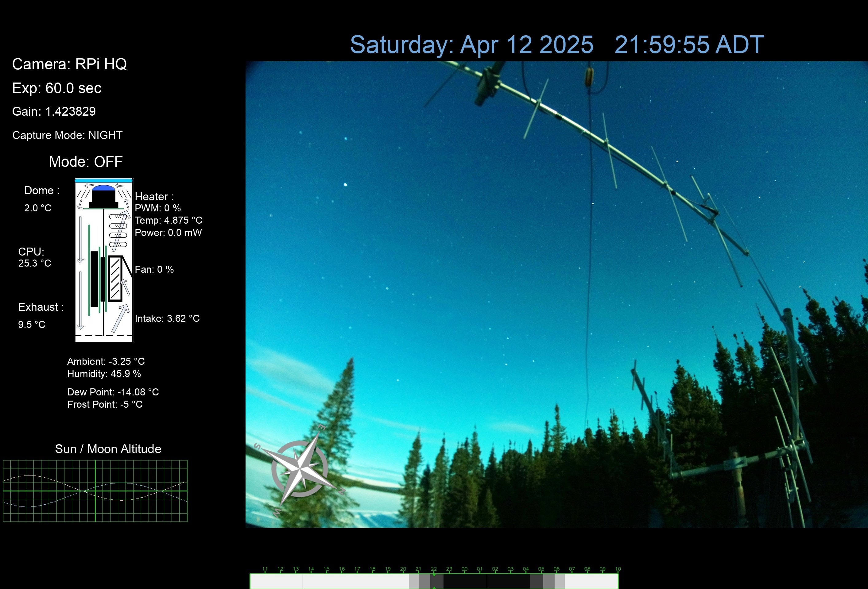Screen dimensions: 868x589
Task: Click the cyan dome cover bar
Action: [x=103, y=181]
